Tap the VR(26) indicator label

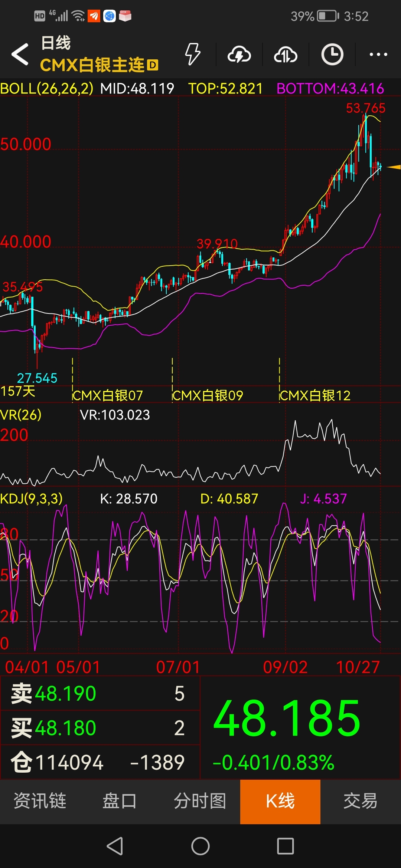tap(21, 415)
